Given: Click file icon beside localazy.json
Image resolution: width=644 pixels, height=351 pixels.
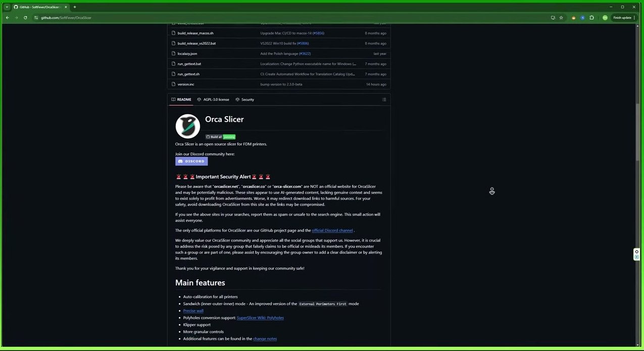Looking at the screenshot, I should pos(173,54).
